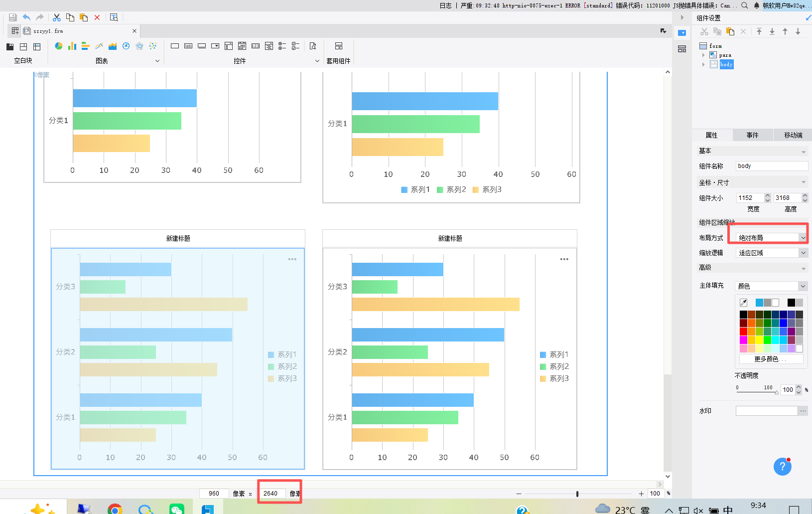This screenshot has height=514, width=812.
Task: Insert a line chart component
Action: tap(99, 46)
